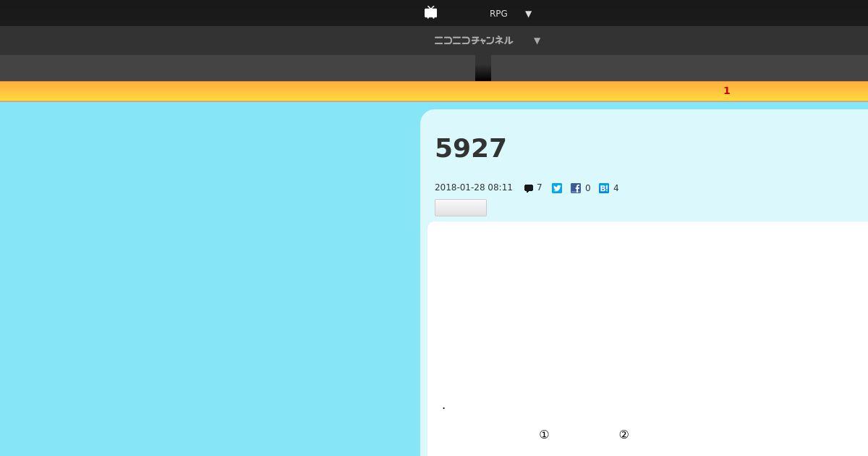Share article with Facebook icon
Image resolution: width=868 pixels, height=456 pixels.
click(x=576, y=188)
